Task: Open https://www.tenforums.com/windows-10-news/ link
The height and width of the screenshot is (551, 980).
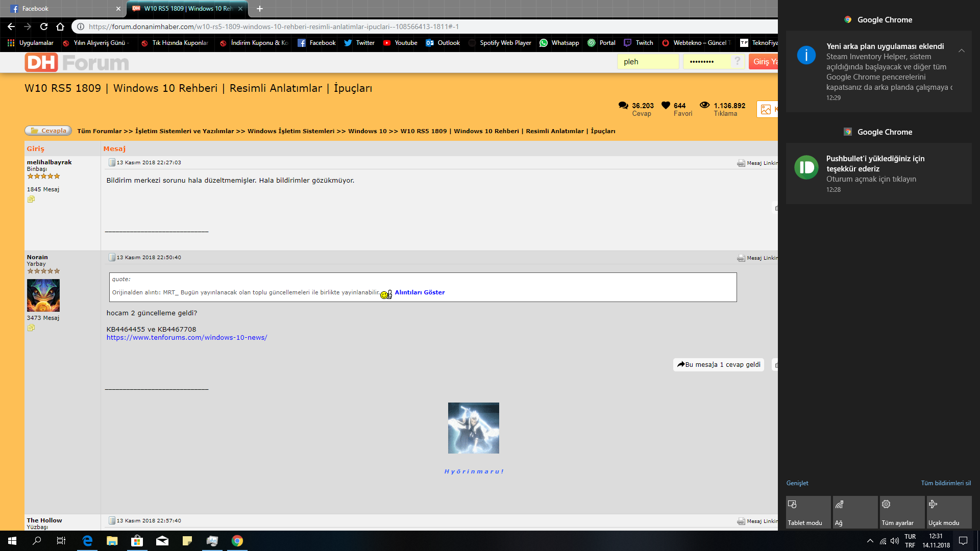Action: click(186, 337)
